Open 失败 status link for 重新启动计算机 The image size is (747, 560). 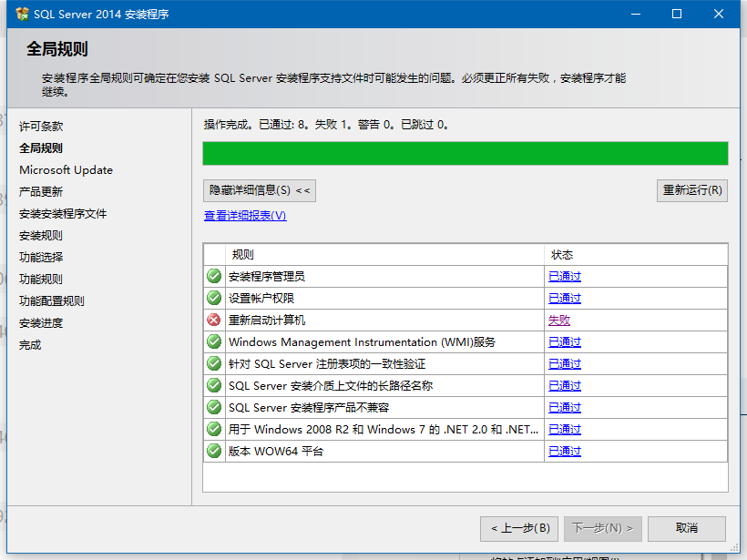[x=558, y=321]
